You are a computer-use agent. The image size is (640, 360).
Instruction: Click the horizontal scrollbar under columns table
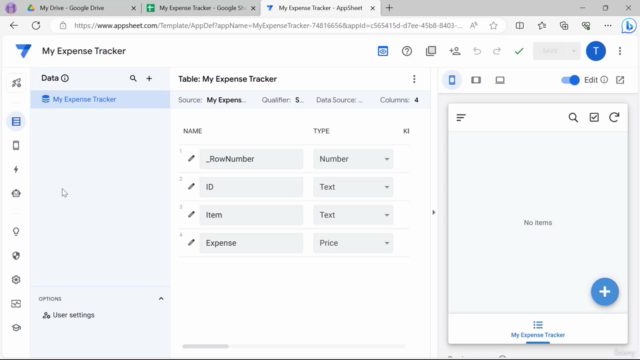click(x=205, y=346)
